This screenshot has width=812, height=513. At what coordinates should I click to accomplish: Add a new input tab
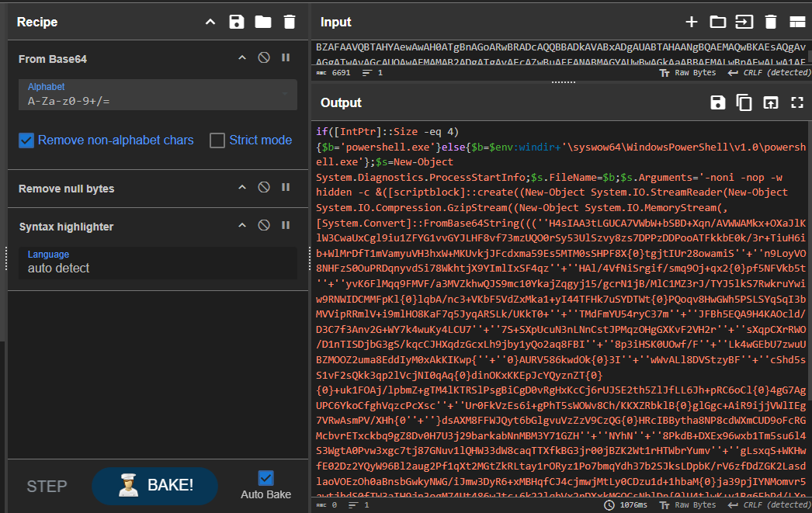(691, 22)
